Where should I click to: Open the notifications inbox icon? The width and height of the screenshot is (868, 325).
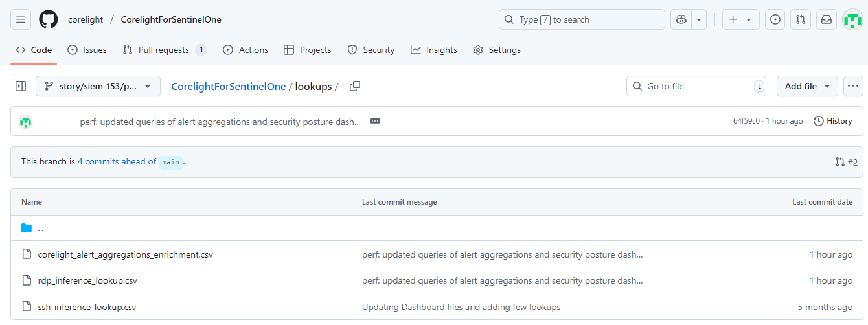click(x=827, y=19)
